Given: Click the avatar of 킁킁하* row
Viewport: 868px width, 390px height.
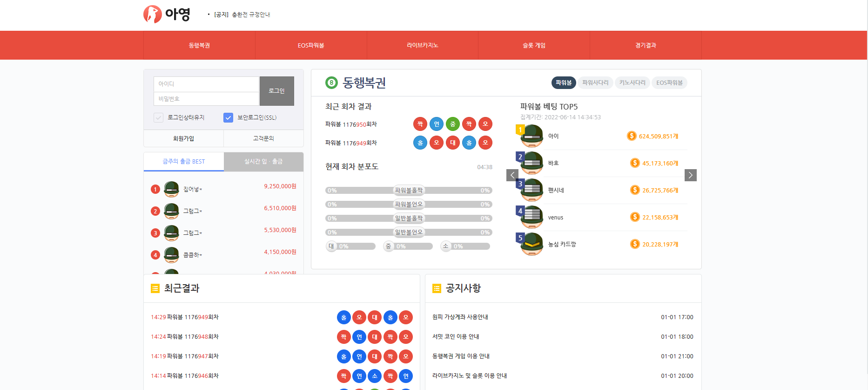Looking at the screenshot, I should click(x=171, y=255).
